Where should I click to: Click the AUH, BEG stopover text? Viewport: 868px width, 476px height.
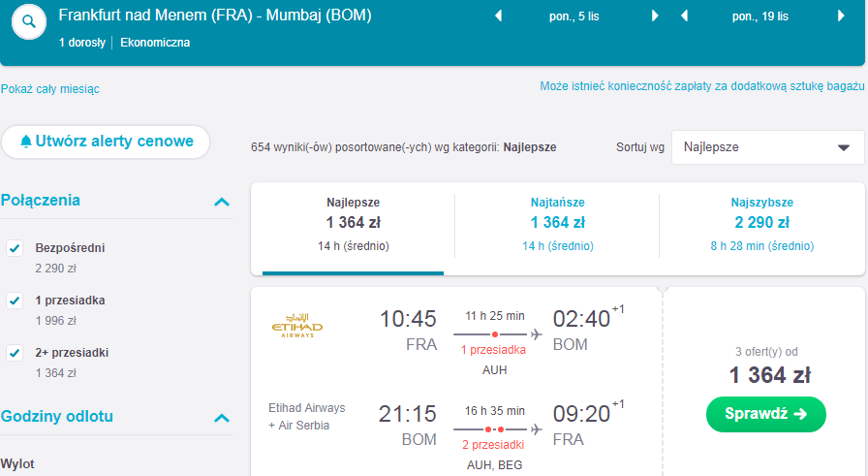click(494, 465)
